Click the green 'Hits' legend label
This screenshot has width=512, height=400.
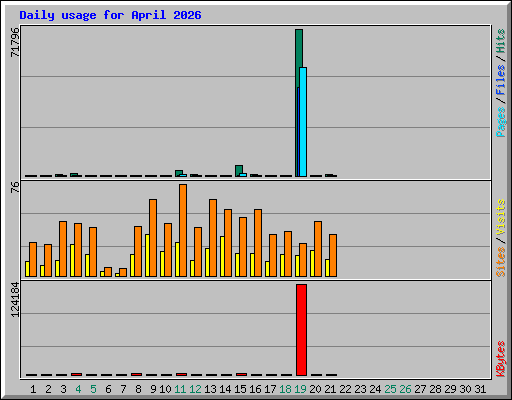(x=501, y=41)
